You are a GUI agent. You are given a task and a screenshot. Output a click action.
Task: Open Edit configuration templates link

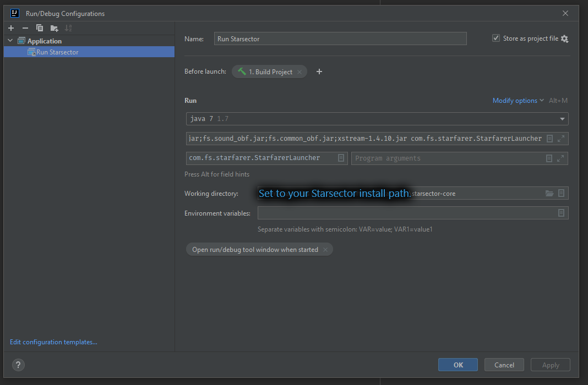[x=53, y=342]
